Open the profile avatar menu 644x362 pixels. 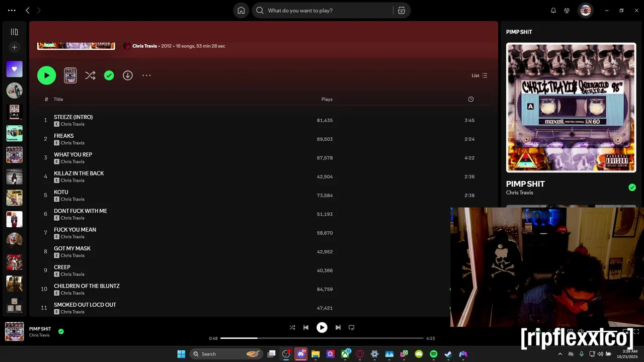pyautogui.click(x=585, y=10)
